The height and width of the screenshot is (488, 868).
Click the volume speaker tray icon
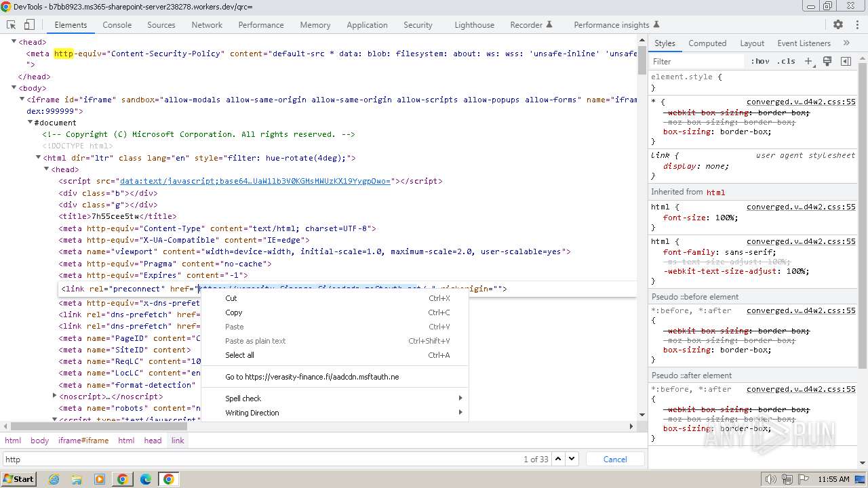771,479
